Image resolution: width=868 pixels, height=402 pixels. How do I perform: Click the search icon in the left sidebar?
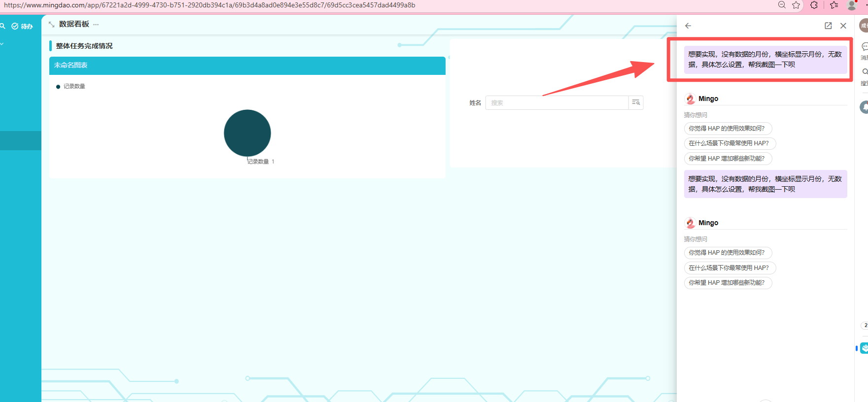click(x=2, y=26)
